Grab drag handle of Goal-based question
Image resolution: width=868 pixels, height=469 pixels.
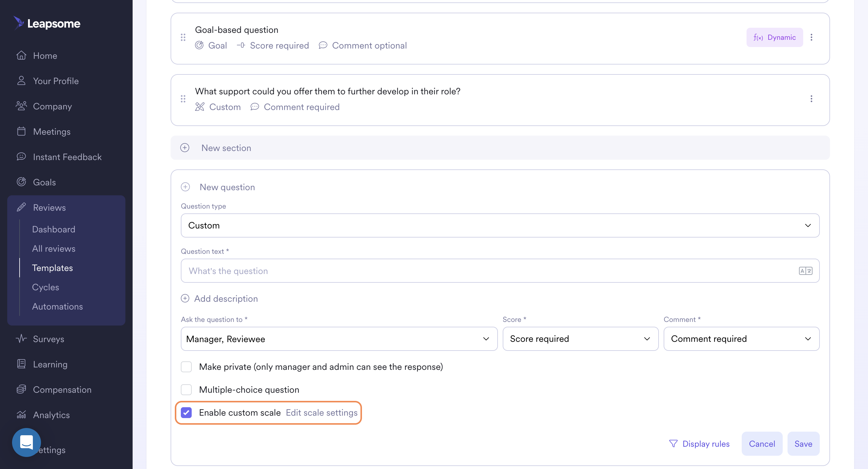(183, 37)
